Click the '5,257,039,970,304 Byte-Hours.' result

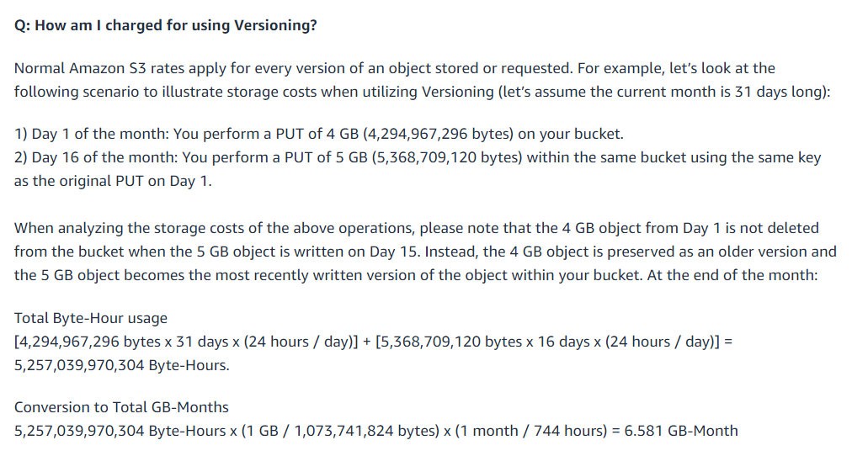[x=122, y=365]
